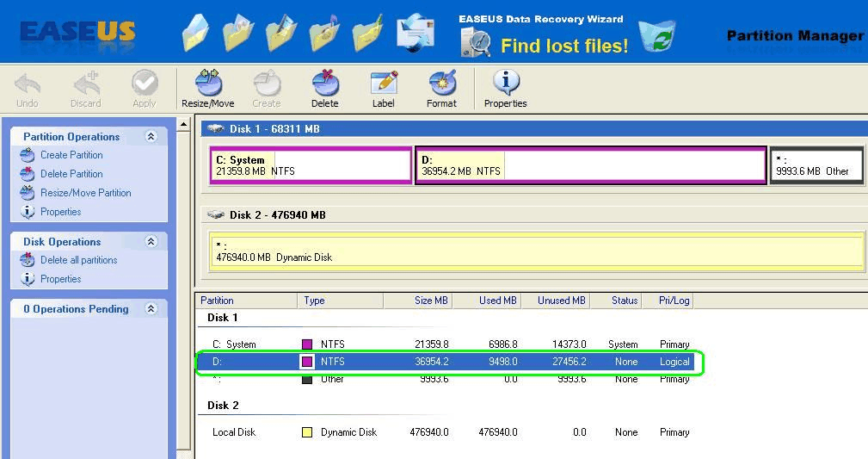Image resolution: width=868 pixels, height=459 pixels.
Task: Open Properties from the toolbar
Action: (x=506, y=90)
